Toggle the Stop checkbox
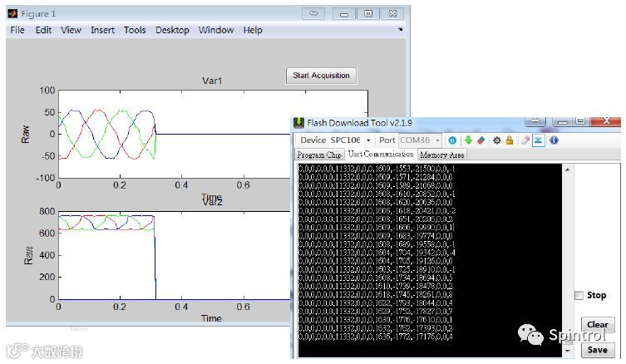Screen dimensions: 626x364 click(579, 295)
